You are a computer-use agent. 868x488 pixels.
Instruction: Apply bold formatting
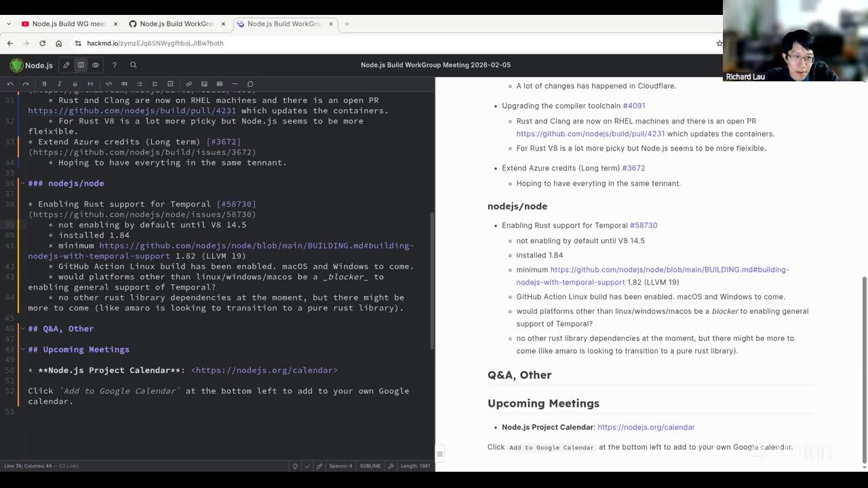pos(44,84)
